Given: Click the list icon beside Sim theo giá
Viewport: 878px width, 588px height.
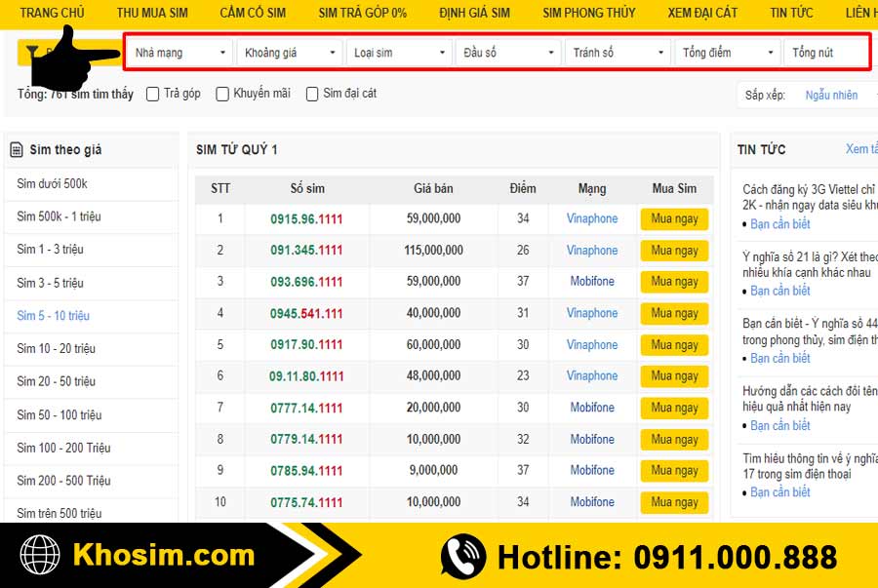Looking at the screenshot, I should pyautogui.click(x=17, y=149).
